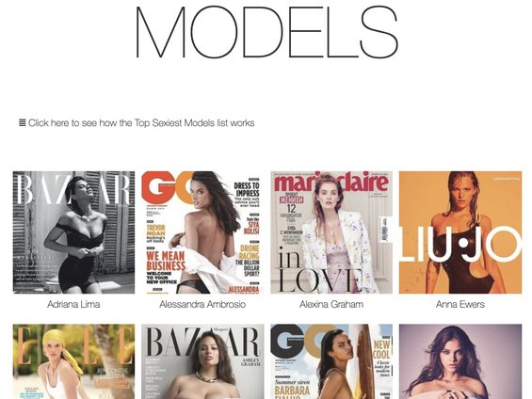Open Alessandra Ambrosio's GQ cover thumbnail
The width and height of the screenshot is (532, 399).
point(202,232)
